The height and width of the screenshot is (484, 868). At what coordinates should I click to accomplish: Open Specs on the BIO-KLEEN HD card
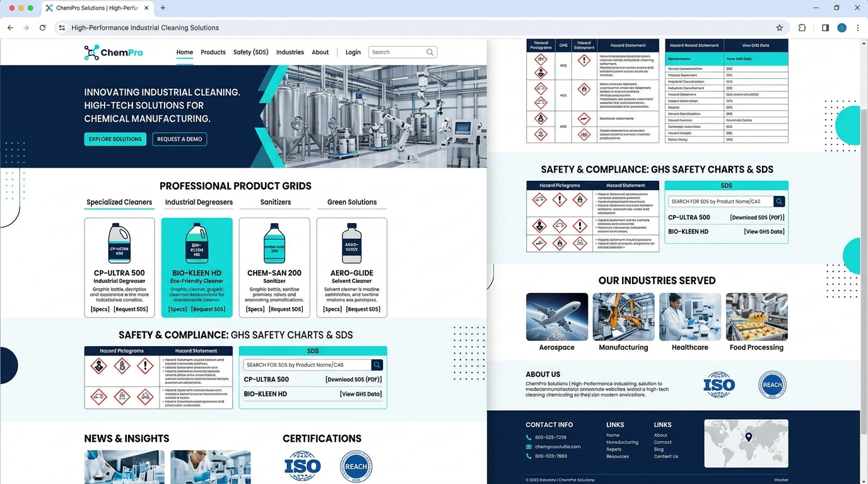178,309
